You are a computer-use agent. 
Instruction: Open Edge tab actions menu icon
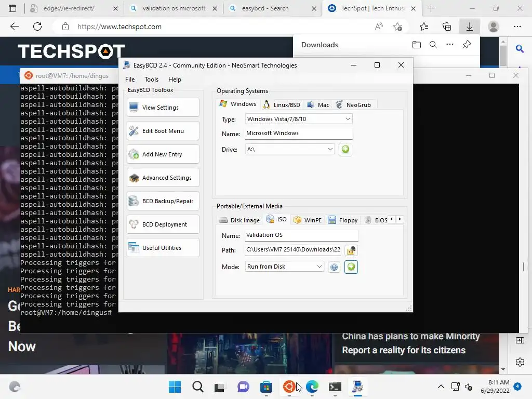coord(12,8)
